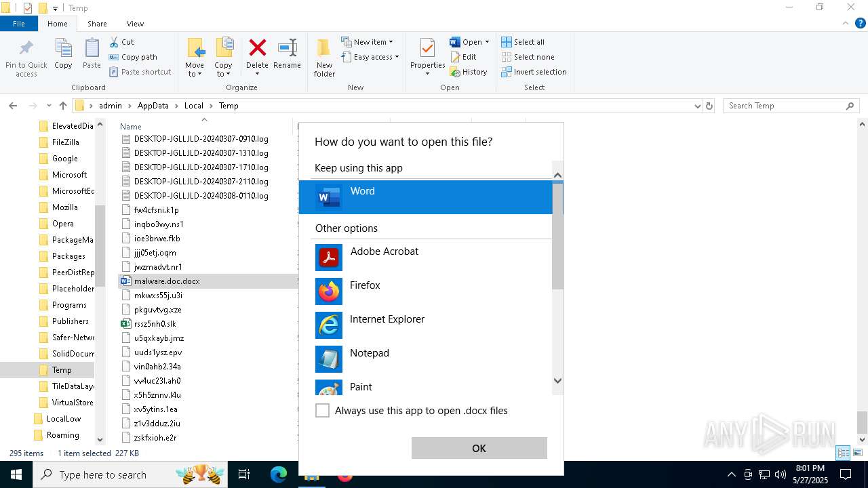Switch to large icons view in status bar
The height and width of the screenshot is (488, 868).
[858, 453]
